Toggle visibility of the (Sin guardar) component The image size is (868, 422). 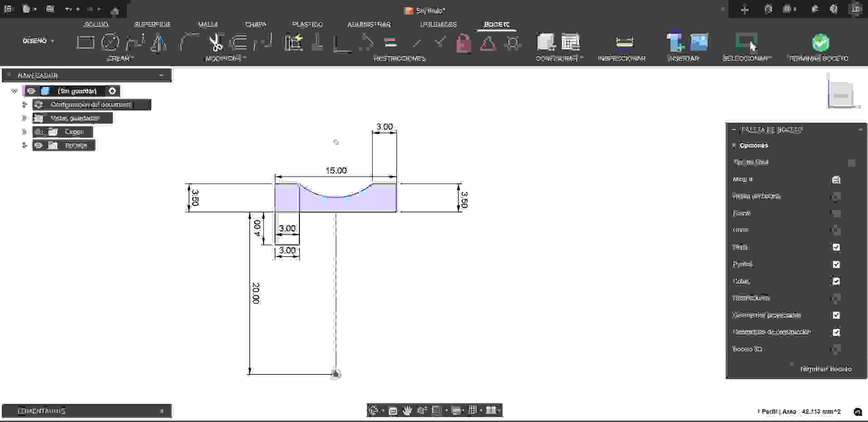tap(31, 91)
